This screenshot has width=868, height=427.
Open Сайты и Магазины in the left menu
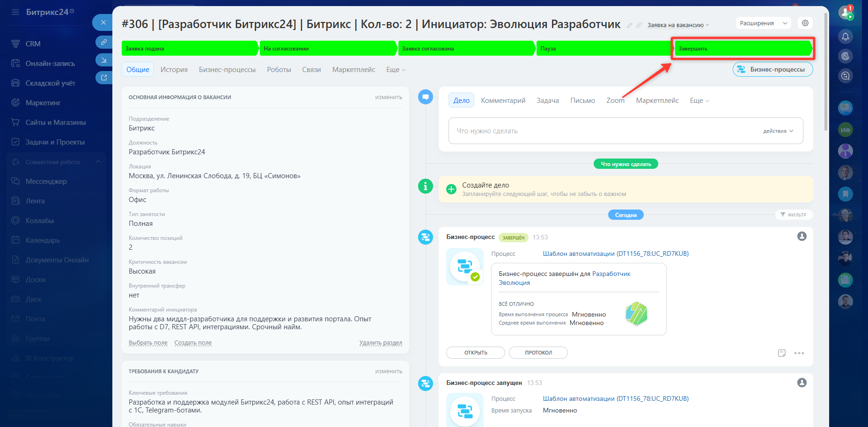56,122
